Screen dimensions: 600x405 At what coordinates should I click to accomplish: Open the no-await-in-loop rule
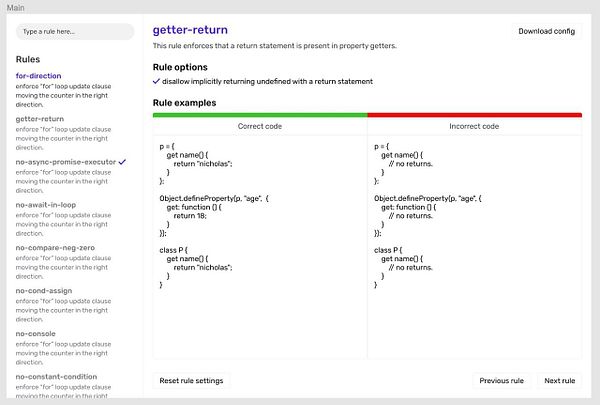coord(46,205)
